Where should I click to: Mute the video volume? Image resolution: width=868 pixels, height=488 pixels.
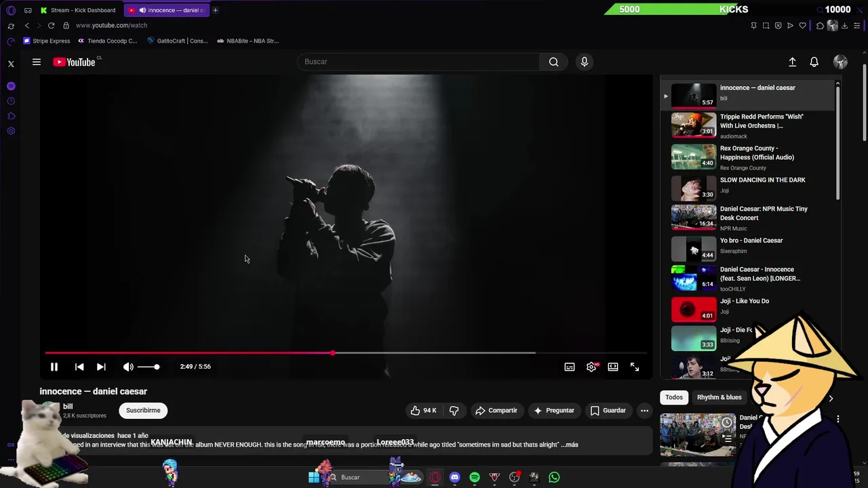pyautogui.click(x=128, y=367)
